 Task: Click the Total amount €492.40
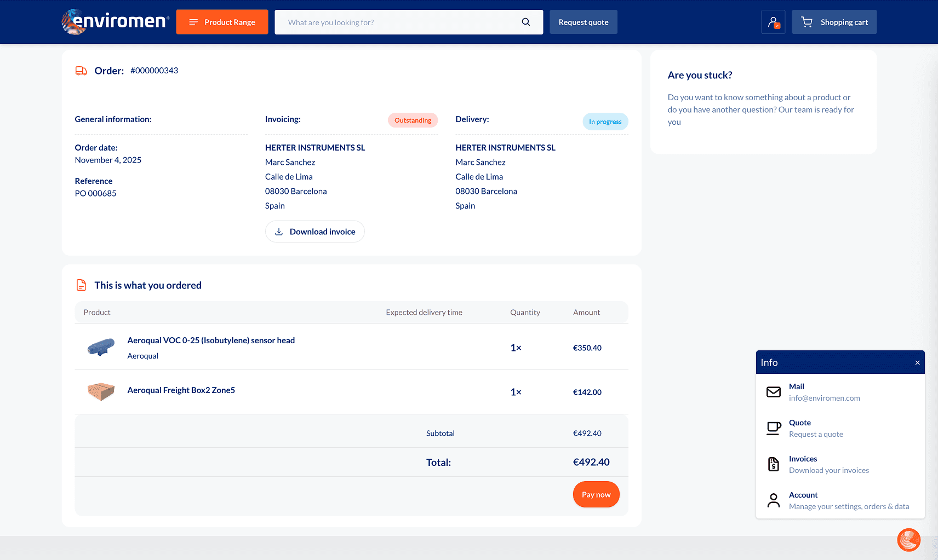(591, 462)
